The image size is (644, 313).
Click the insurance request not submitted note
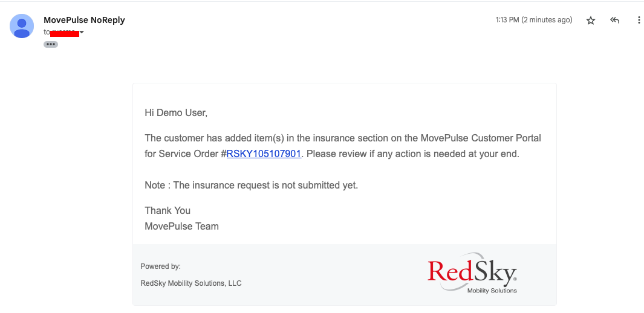click(x=252, y=185)
